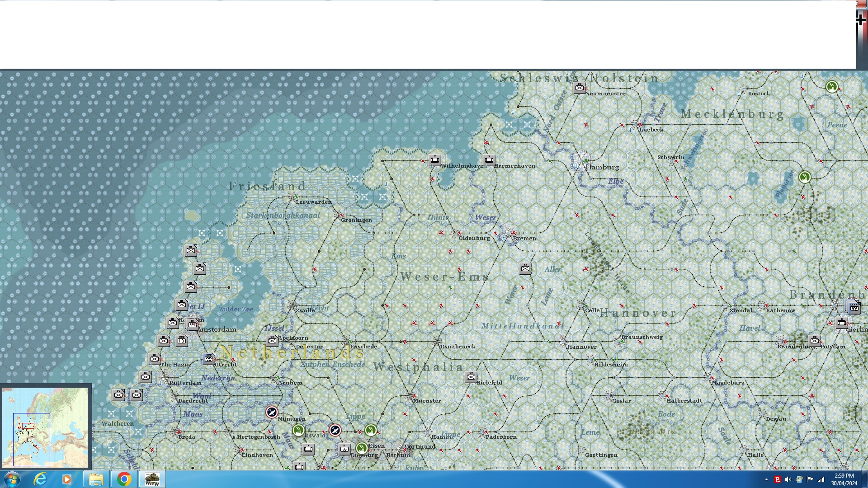
Task: Show hidden system tray icons
Action: coord(766,479)
